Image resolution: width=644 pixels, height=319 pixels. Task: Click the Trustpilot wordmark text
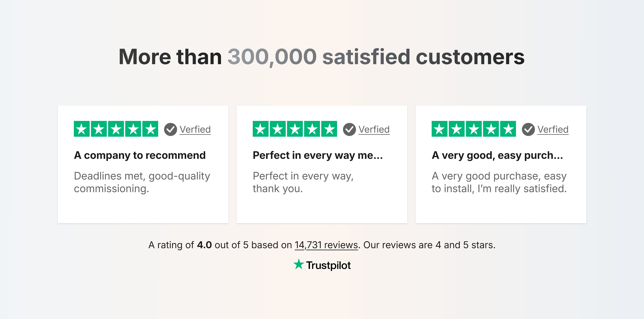pos(329,265)
